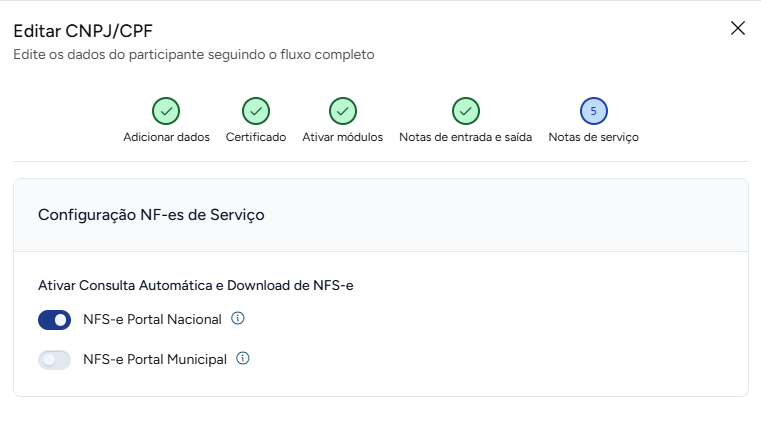Click the Ativar Consulta Automática e Download heading

click(x=196, y=285)
